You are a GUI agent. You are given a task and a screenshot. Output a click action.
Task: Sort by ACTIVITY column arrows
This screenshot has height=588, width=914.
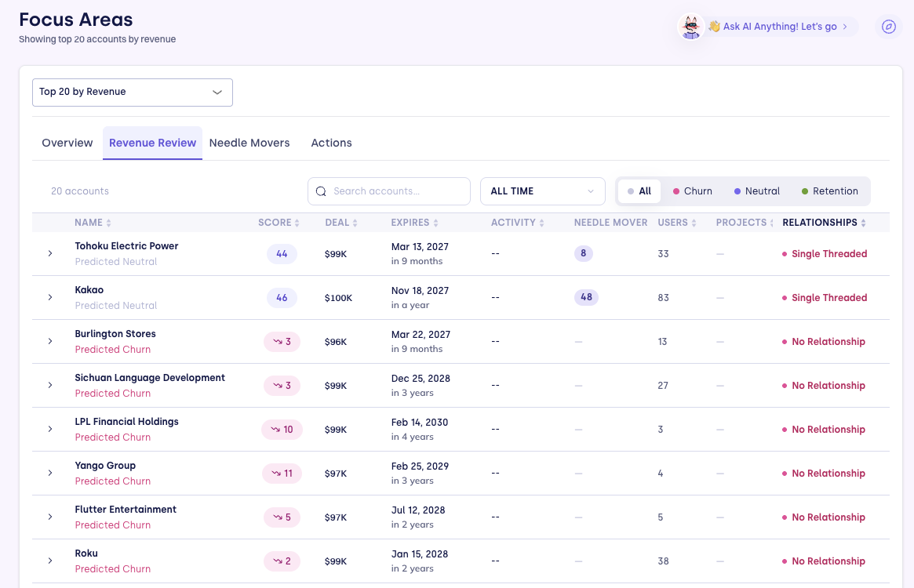pyautogui.click(x=541, y=223)
